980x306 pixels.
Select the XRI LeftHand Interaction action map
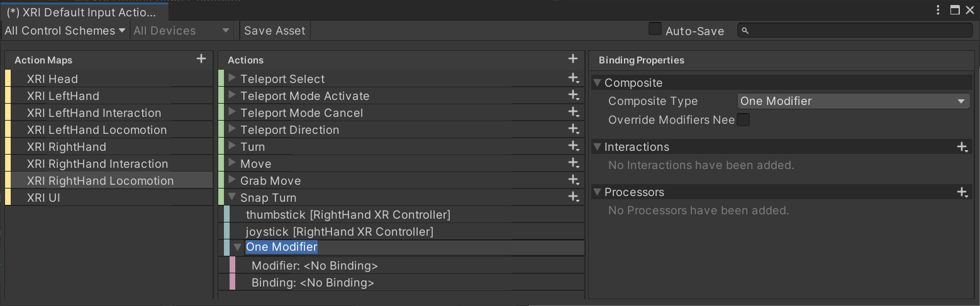[x=94, y=113]
